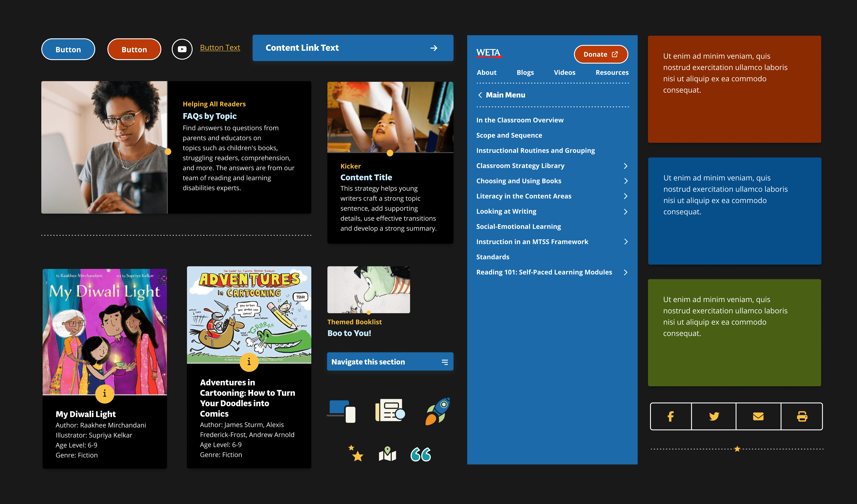This screenshot has height=504, width=857.
Task: Click the rocket icon
Action: [x=438, y=411]
